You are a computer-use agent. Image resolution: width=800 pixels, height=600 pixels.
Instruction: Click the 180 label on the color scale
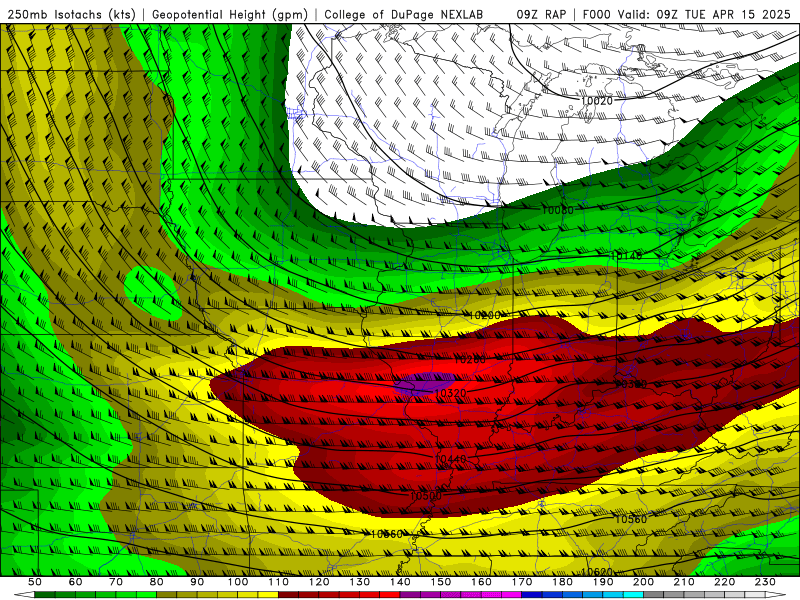tap(562, 582)
